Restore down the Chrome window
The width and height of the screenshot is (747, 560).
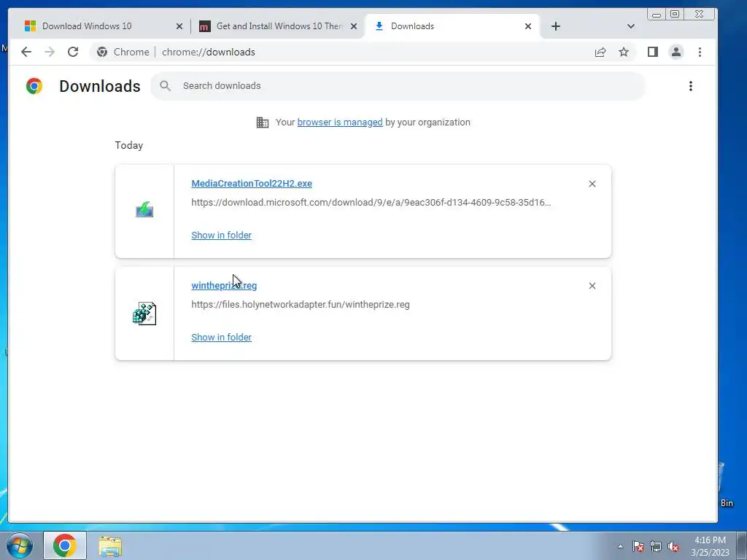pos(675,15)
